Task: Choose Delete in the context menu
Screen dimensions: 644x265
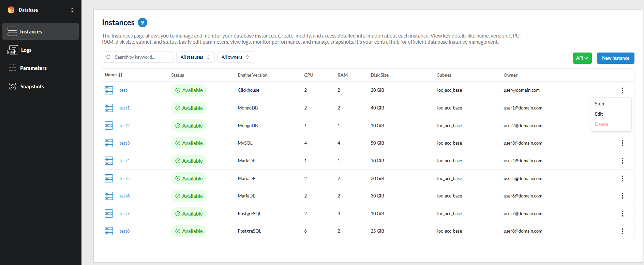Action: 601,124
